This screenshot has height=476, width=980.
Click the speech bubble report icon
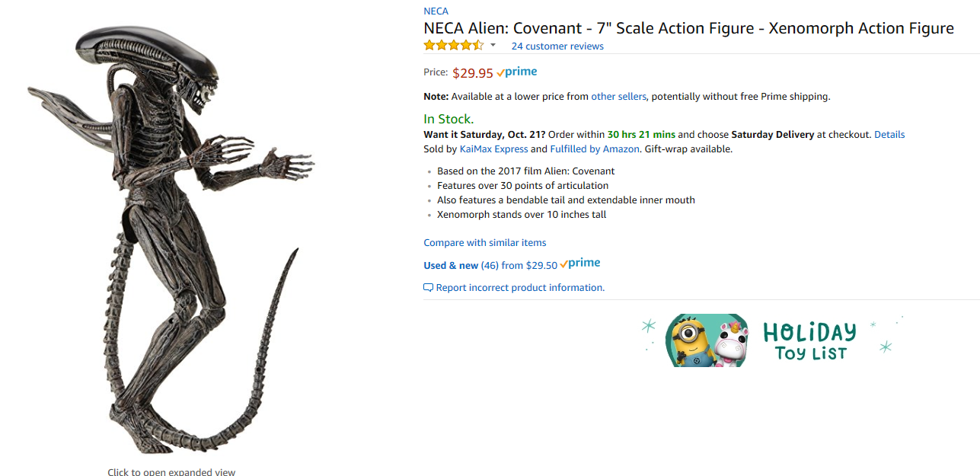click(428, 288)
